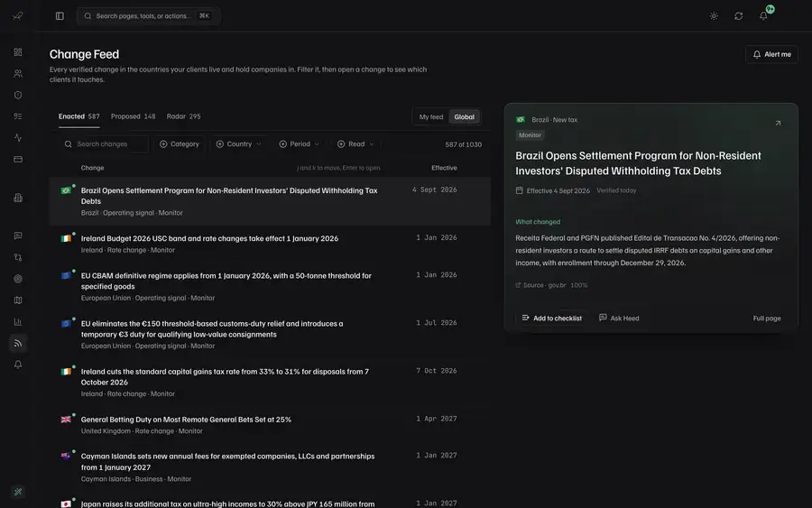Image resolution: width=812 pixels, height=508 pixels.
Task: Open EU eliminates €150 threshold row
Action: [x=270, y=335]
